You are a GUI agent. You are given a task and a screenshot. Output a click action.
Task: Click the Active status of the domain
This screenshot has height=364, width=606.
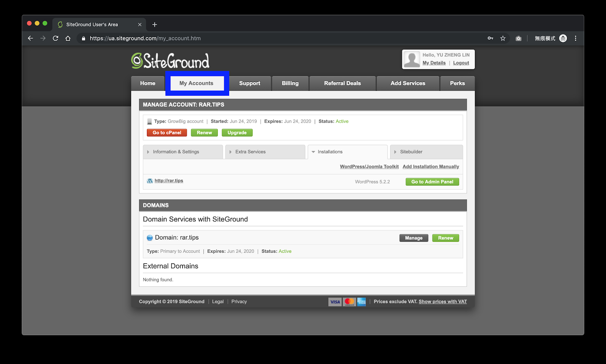(x=285, y=251)
